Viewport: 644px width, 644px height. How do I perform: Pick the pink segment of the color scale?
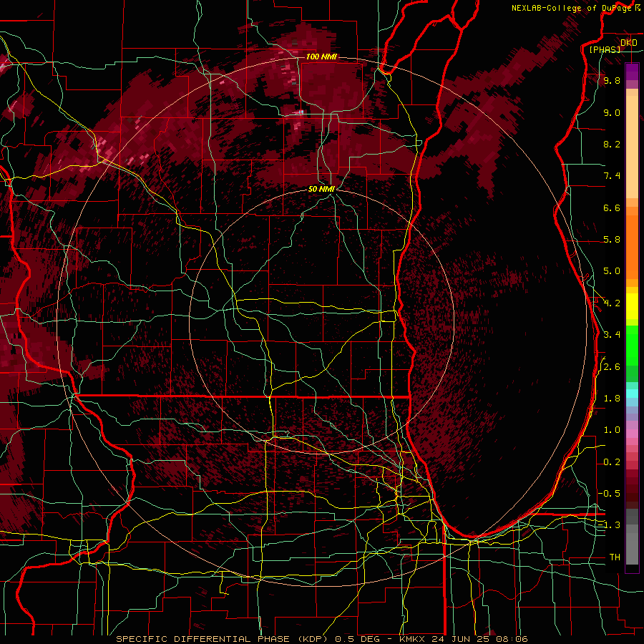pyautogui.click(x=632, y=434)
